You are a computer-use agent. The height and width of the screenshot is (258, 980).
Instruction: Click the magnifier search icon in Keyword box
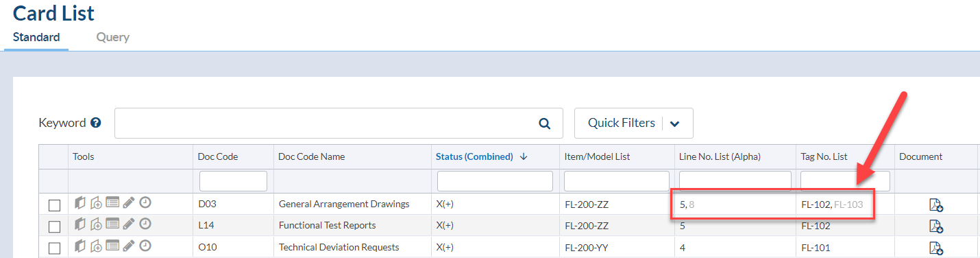(545, 124)
